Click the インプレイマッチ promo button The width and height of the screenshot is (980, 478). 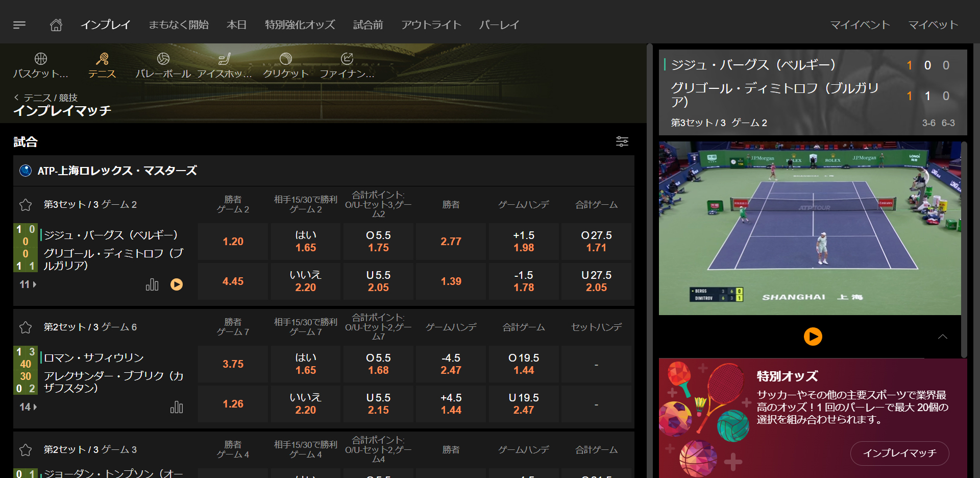click(x=900, y=453)
